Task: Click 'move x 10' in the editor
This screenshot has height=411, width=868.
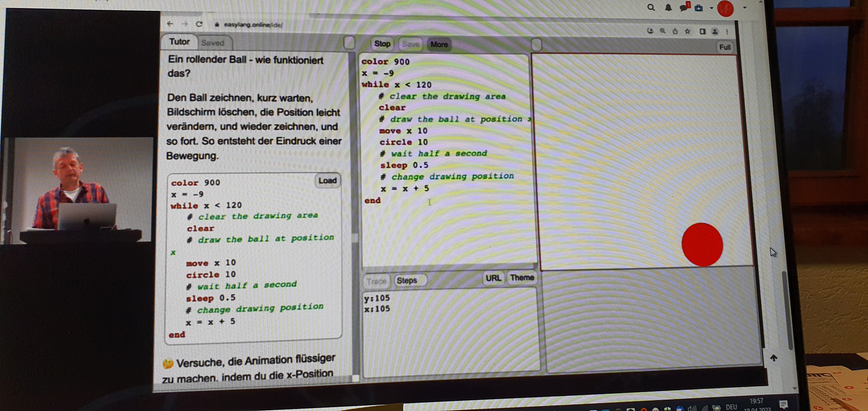Action: 403,131
